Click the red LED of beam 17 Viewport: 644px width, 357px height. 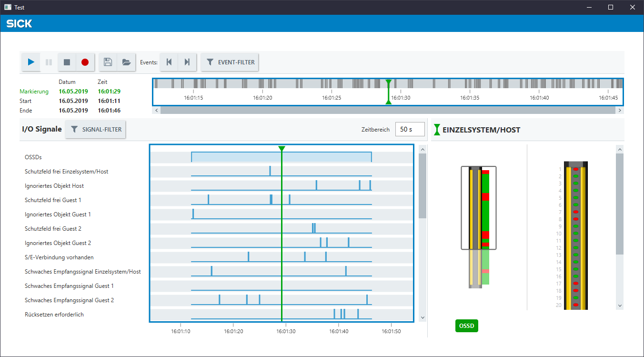pos(575,284)
